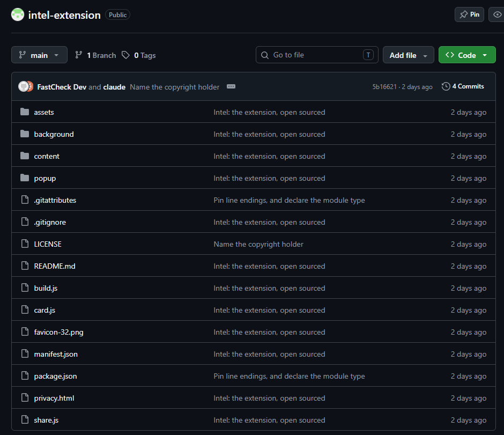The height and width of the screenshot is (435, 504).
Task: Click the share.js file icon
Action: (x=25, y=420)
